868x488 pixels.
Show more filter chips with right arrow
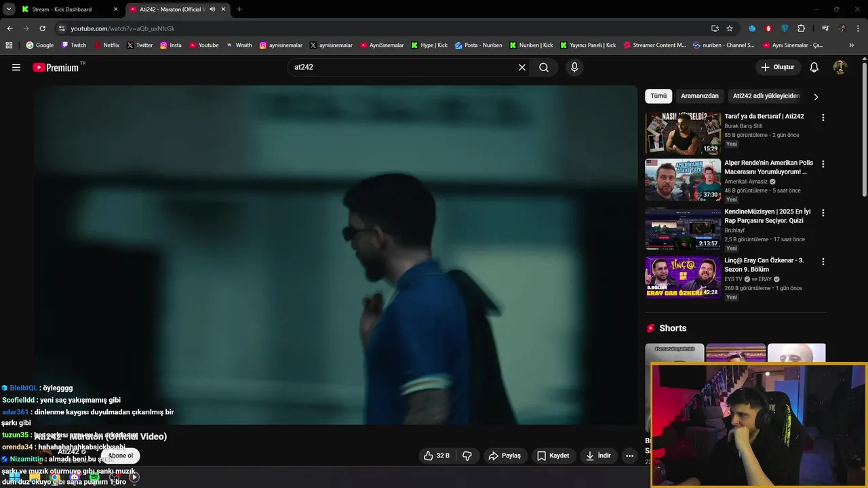816,96
